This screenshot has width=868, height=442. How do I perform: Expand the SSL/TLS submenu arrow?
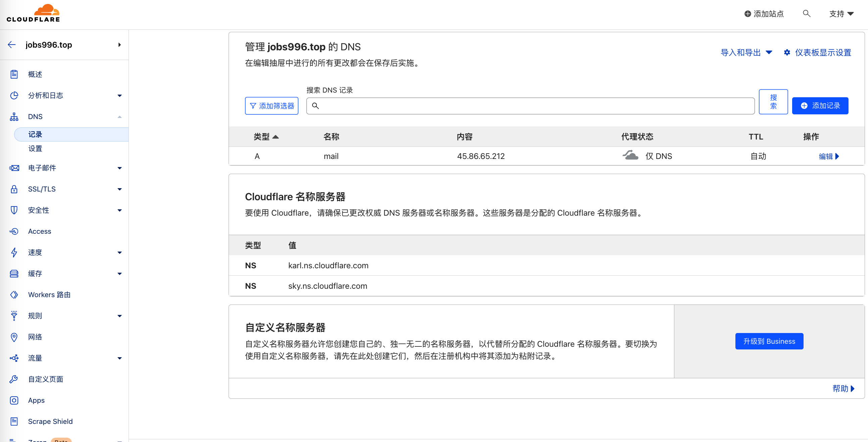[119, 189]
